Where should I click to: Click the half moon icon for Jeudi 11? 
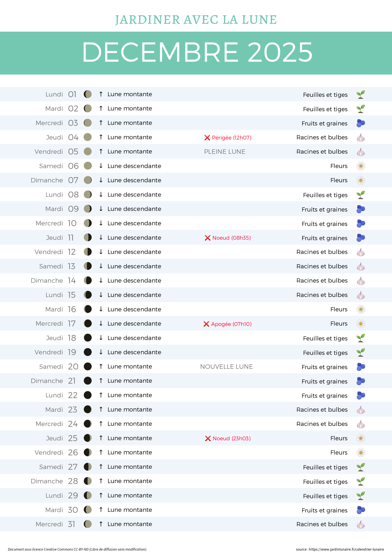88,238
